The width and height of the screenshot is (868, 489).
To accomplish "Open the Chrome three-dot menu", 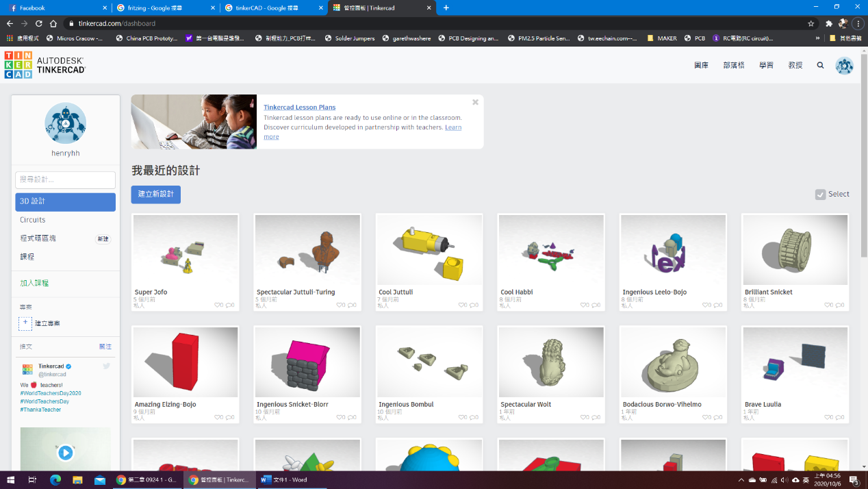I will tap(858, 23).
